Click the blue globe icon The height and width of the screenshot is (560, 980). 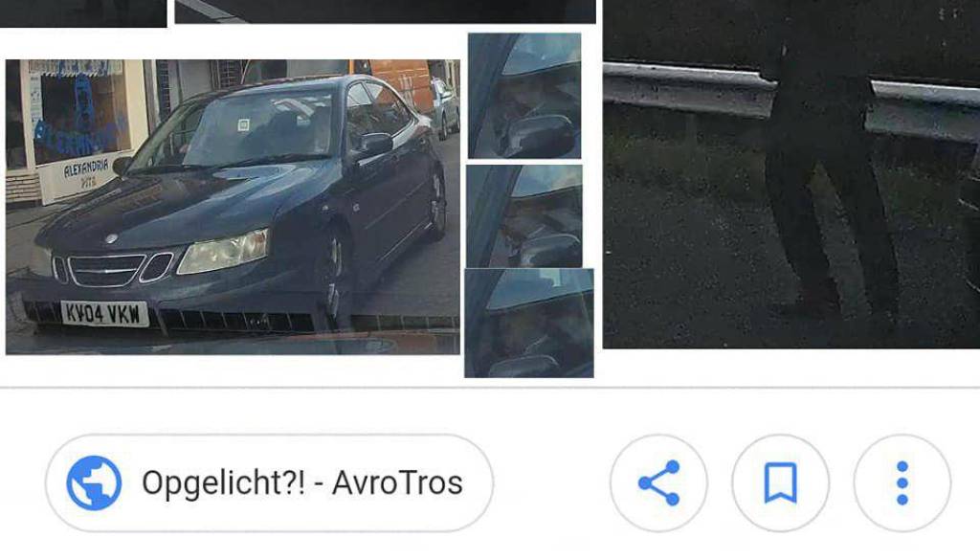coord(94,483)
